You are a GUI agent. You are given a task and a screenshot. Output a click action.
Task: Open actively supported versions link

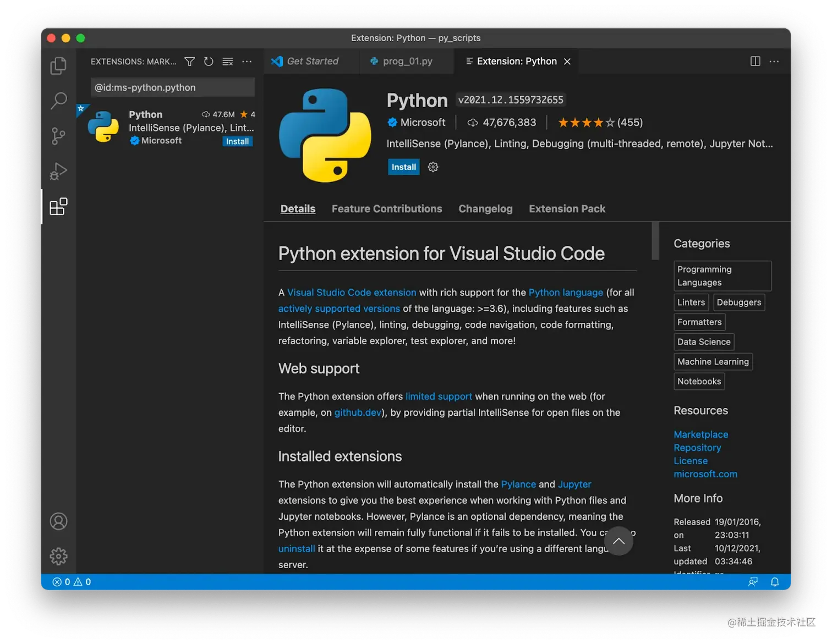(339, 309)
